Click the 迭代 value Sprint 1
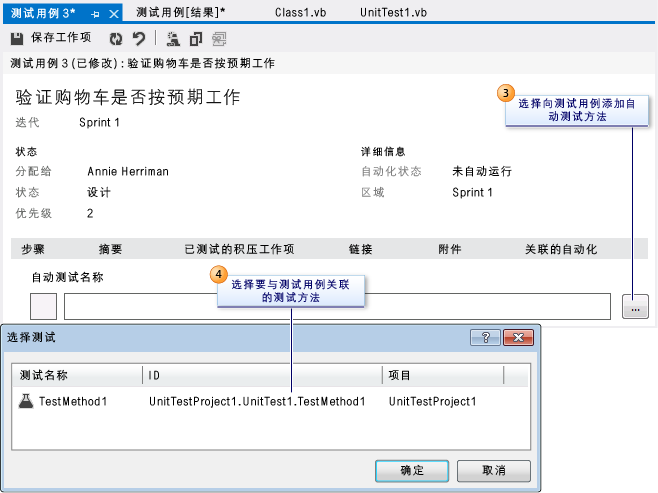This screenshot has height=493, width=658. (x=99, y=123)
